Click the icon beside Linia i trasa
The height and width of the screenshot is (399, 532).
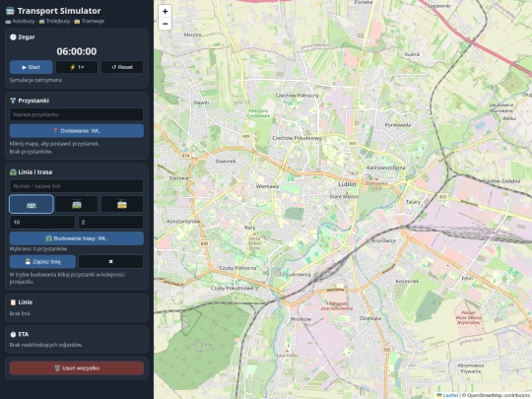point(13,172)
